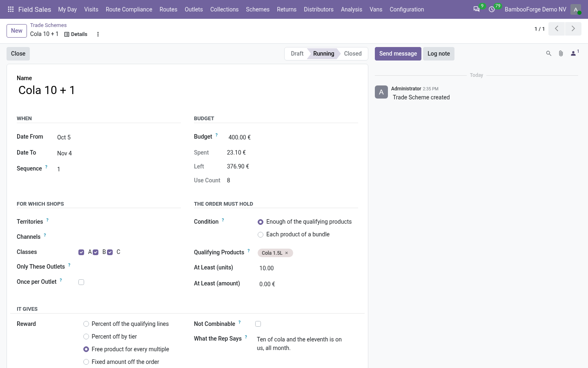This screenshot has height=368, width=588.
Task: Toggle the class C checkbox
Action: pos(110,252)
